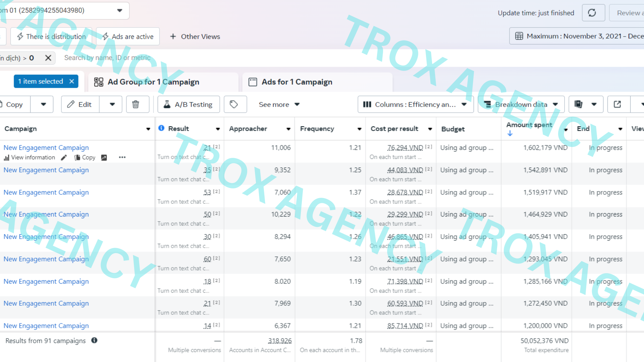Select the 'Ads are active' view
This screenshot has height=362, width=644.
128,37
